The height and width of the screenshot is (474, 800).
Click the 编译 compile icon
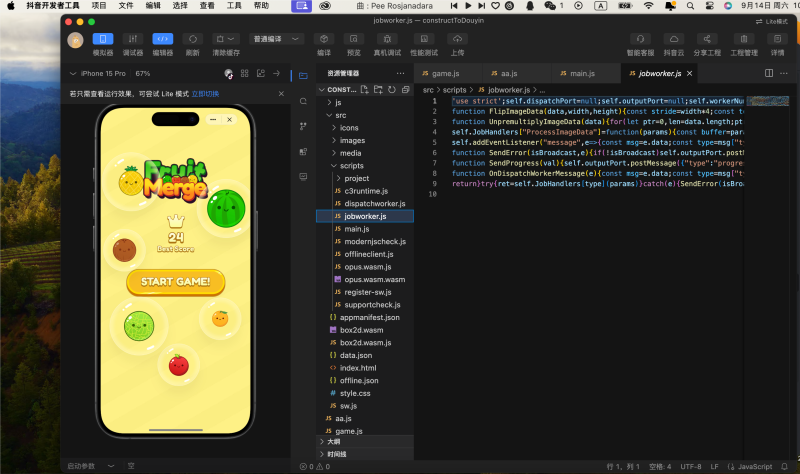tap(323, 39)
